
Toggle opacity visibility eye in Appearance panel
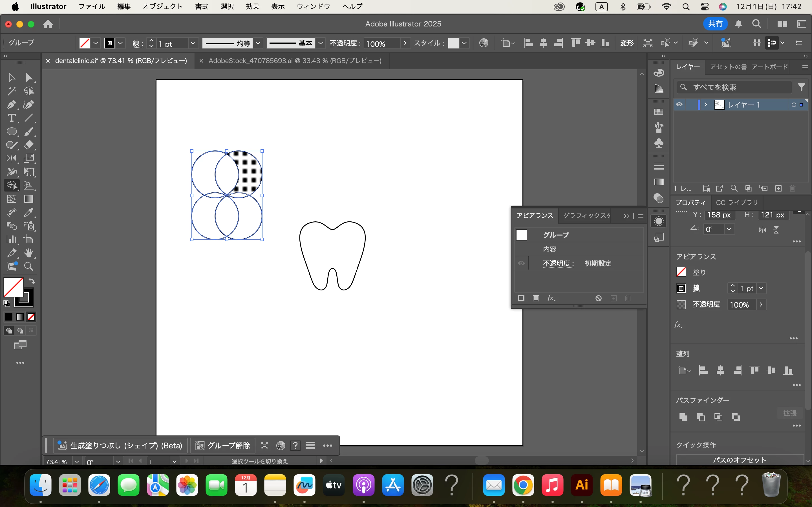click(521, 263)
